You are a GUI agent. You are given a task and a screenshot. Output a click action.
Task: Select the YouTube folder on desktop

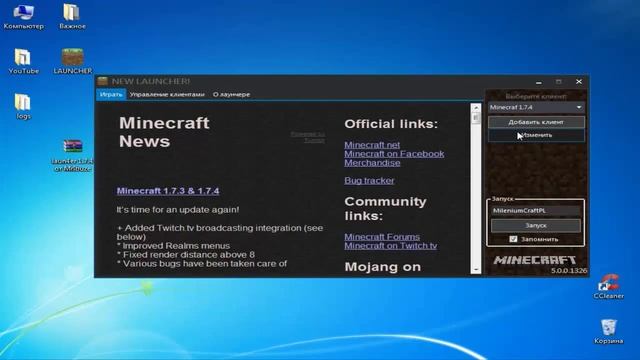coord(23,61)
